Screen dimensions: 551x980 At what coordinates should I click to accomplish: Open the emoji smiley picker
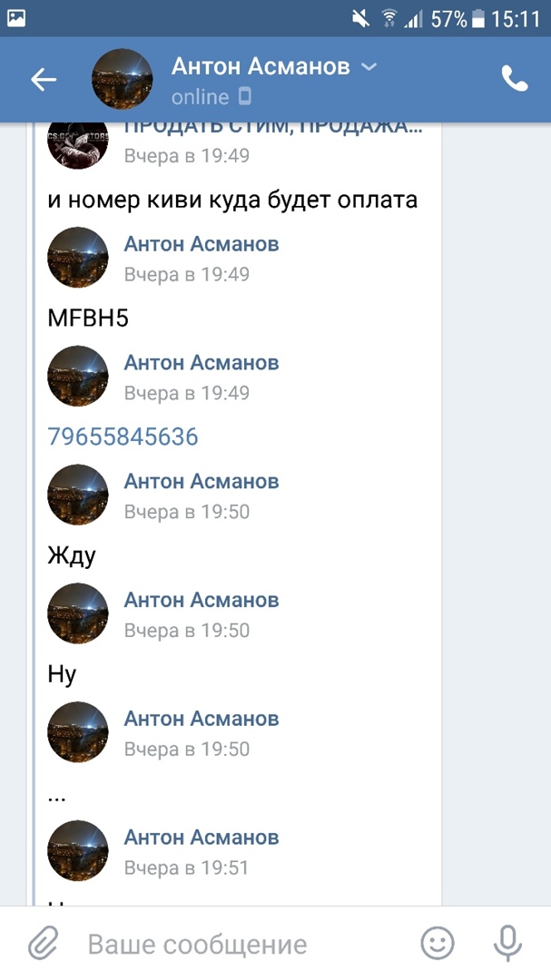(438, 943)
